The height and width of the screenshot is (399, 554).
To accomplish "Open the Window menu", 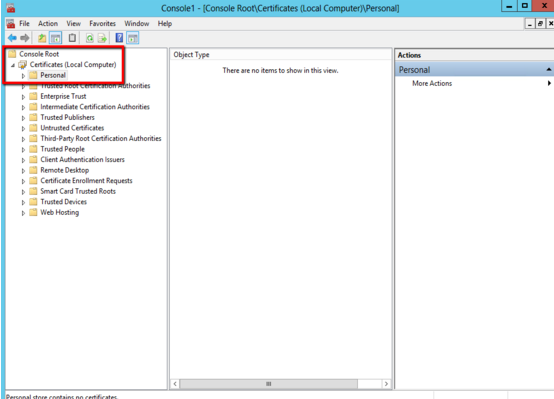I will click(x=137, y=24).
